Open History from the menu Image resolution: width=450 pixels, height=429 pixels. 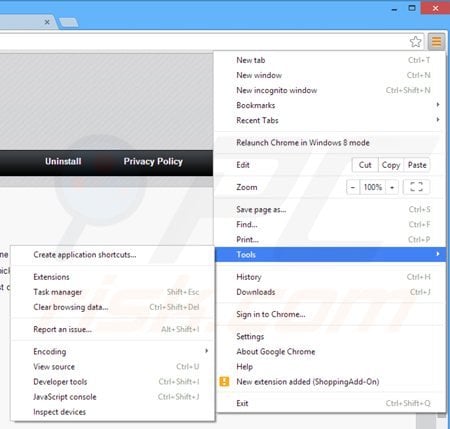pos(330,277)
